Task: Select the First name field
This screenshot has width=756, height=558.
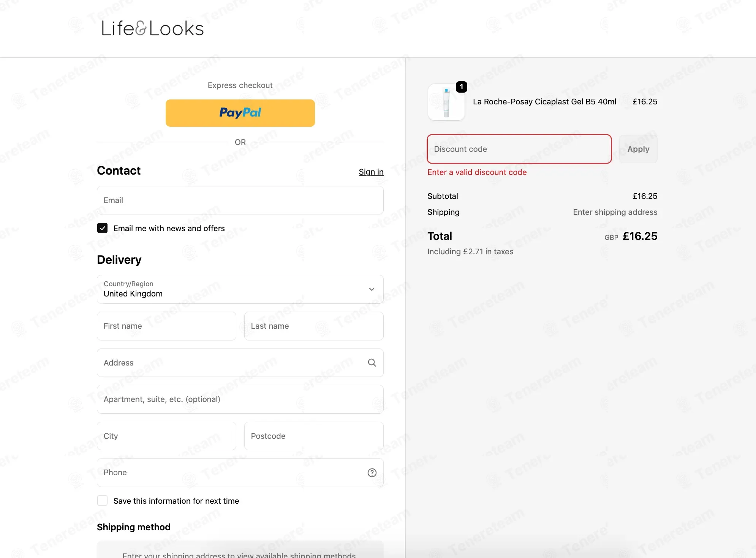Action: [x=166, y=326]
